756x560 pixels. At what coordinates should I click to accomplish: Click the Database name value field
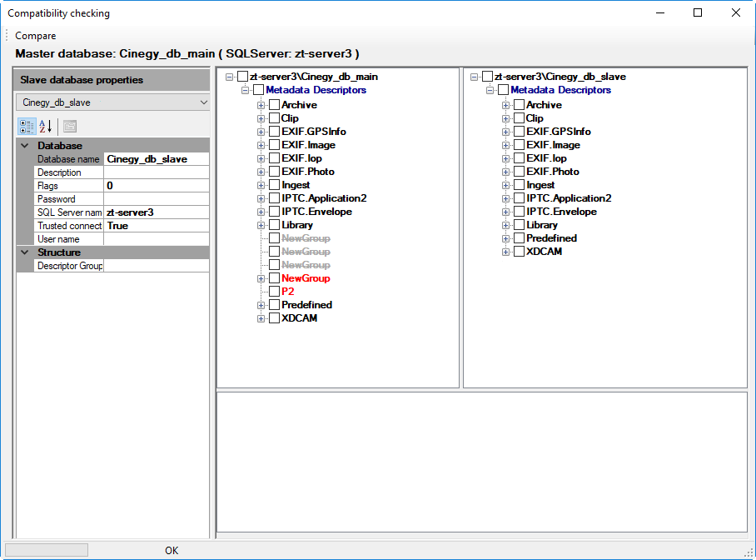(157, 159)
